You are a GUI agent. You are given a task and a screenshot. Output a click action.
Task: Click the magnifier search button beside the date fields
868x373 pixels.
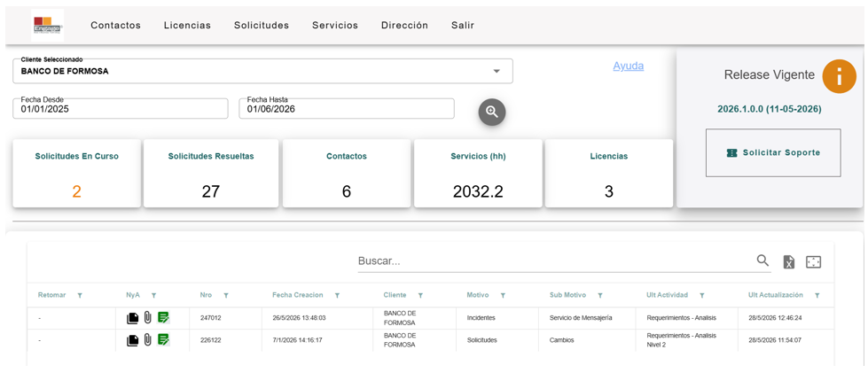(x=491, y=112)
